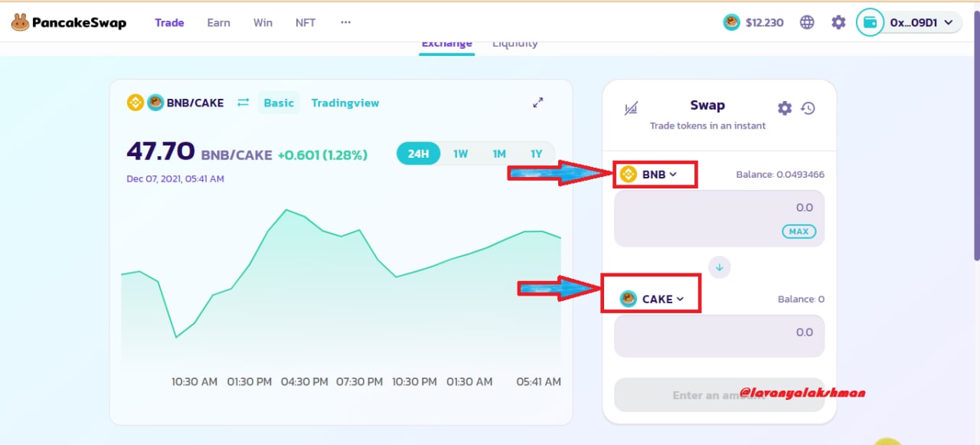Switch to the Exchange tab
Viewport: 980px width, 445px height.
[447, 44]
